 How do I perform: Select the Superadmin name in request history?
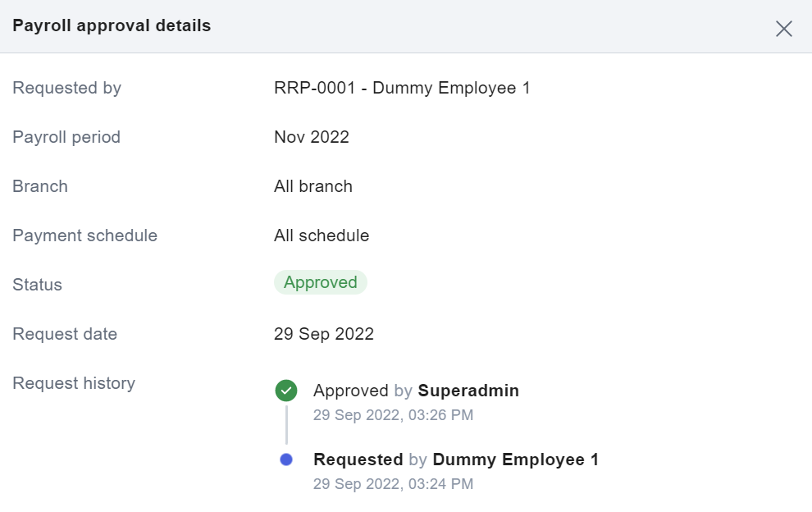point(468,391)
